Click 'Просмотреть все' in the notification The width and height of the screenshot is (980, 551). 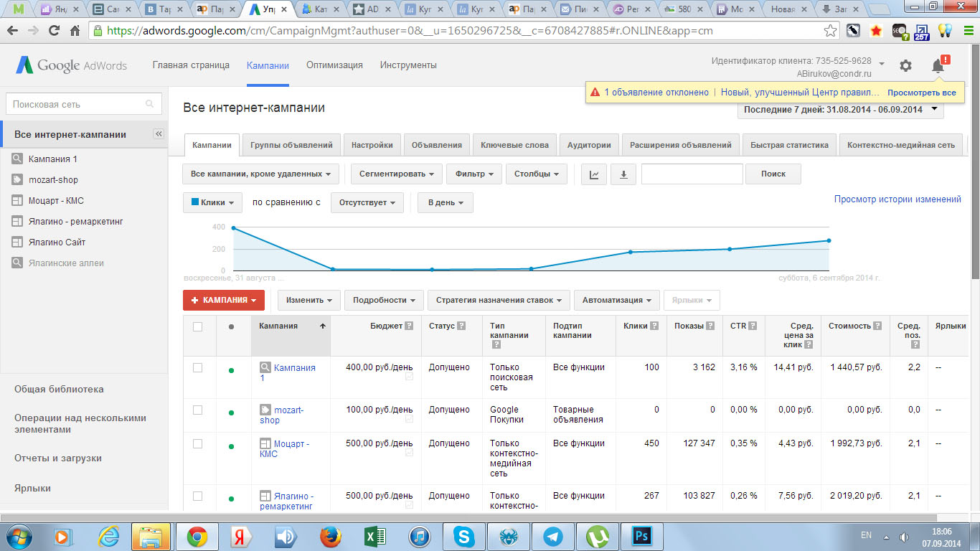(921, 93)
